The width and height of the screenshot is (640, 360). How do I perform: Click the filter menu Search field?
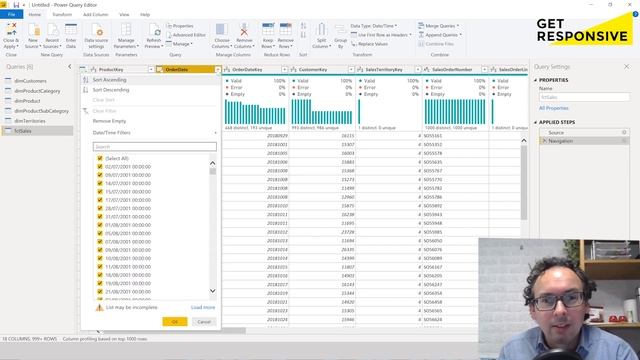(x=155, y=147)
